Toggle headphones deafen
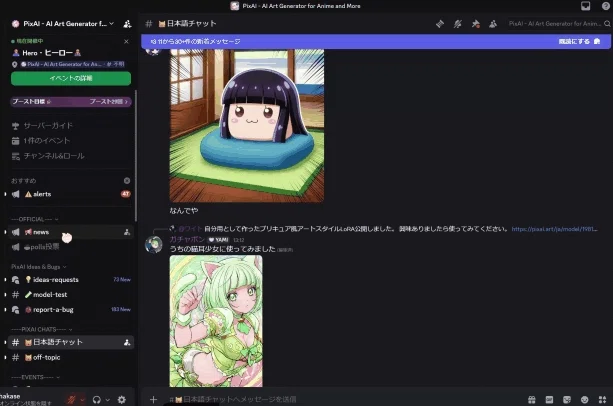The image size is (613, 406). [97, 400]
